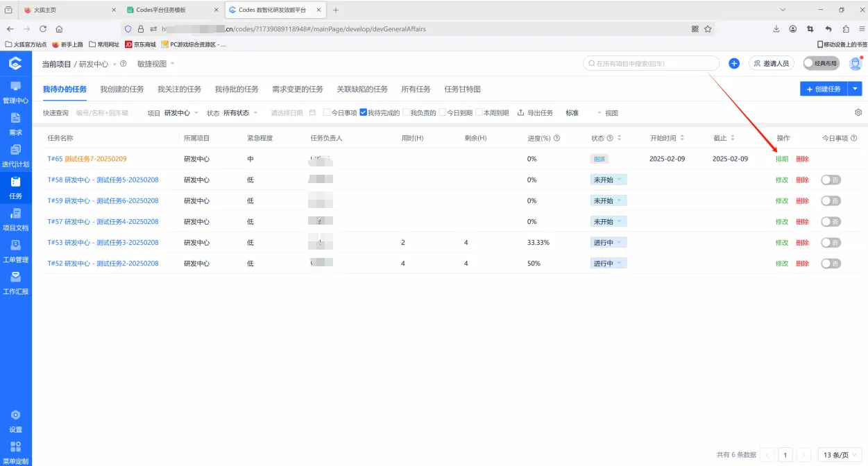The width and height of the screenshot is (868, 466).
Task: Sort by 状态 column arrows
Action: [619, 138]
